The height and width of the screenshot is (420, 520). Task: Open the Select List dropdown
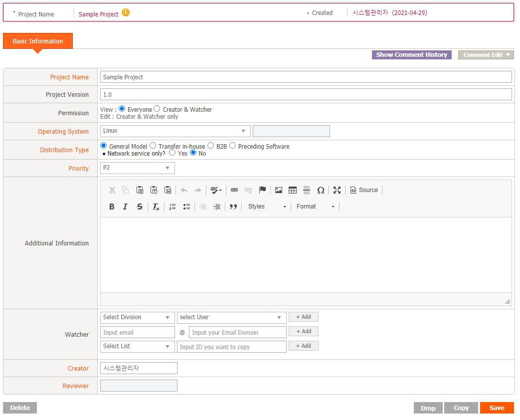pyautogui.click(x=137, y=346)
